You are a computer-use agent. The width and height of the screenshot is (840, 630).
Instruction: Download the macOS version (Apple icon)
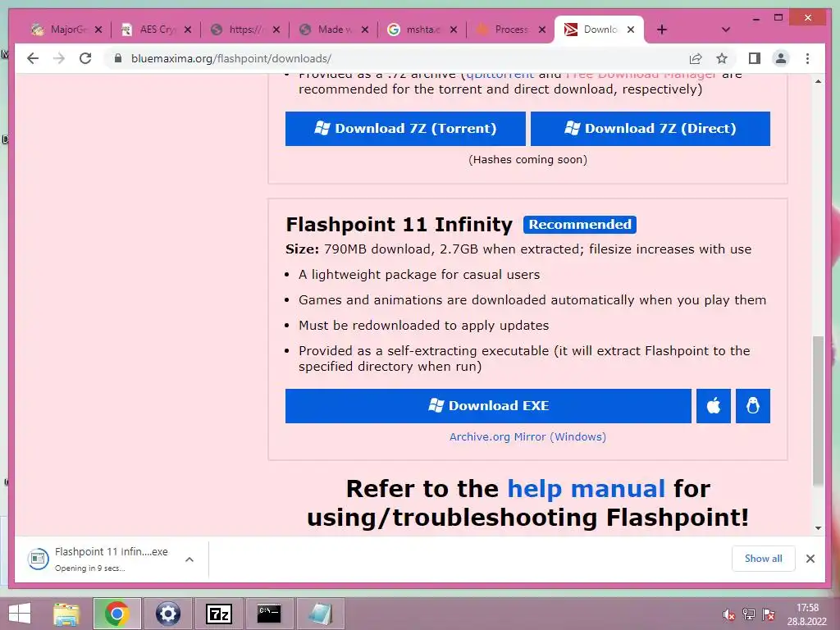pos(714,405)
